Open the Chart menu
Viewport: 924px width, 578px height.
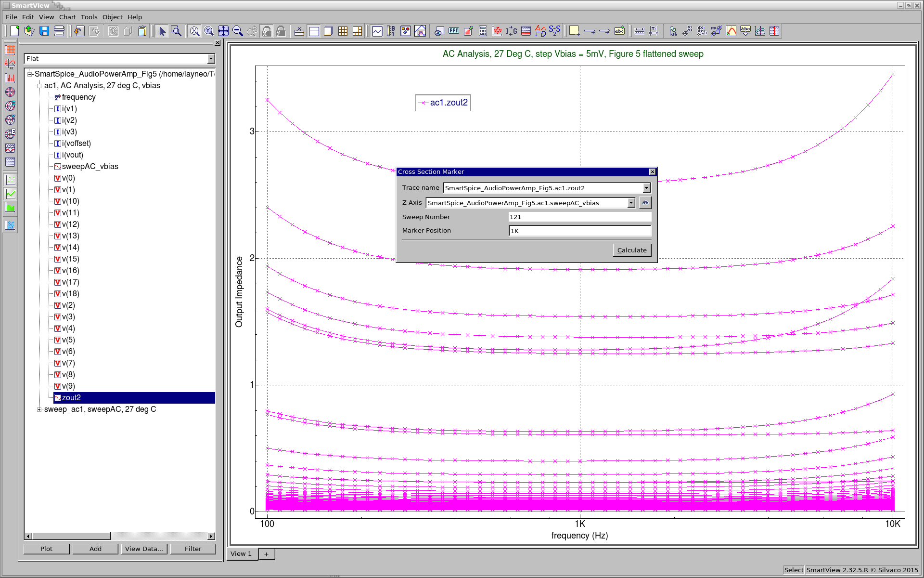coord(67,17)
